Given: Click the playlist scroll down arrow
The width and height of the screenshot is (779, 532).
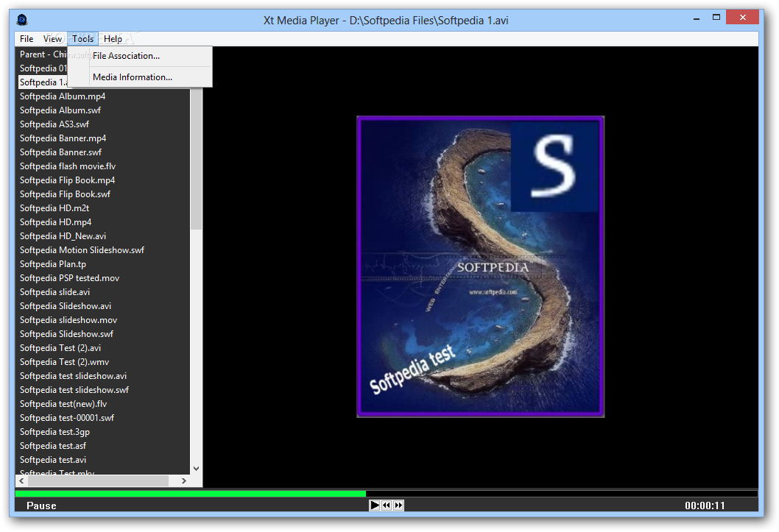Looking at the screenshot, I should click(x=197, y=469).
